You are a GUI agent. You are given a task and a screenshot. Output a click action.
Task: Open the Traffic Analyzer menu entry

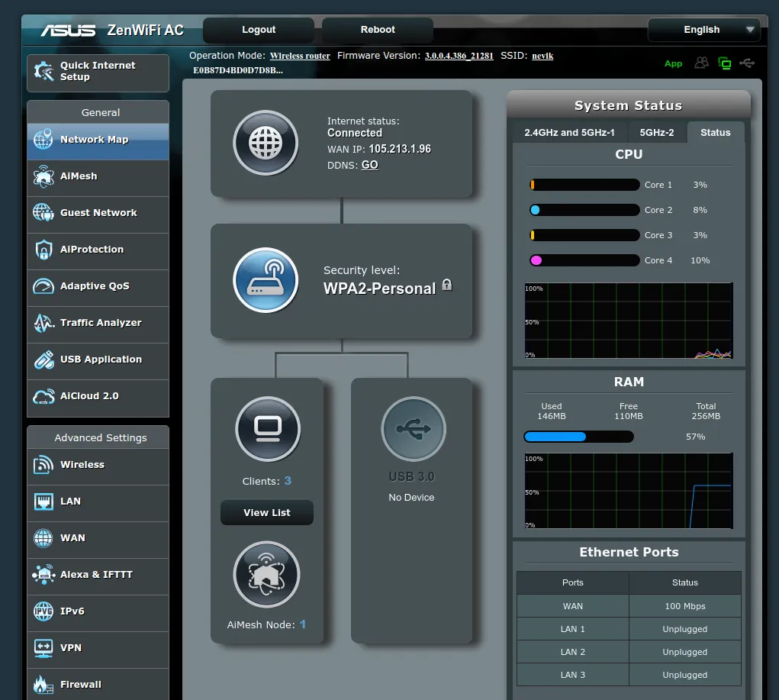point(98,324)
